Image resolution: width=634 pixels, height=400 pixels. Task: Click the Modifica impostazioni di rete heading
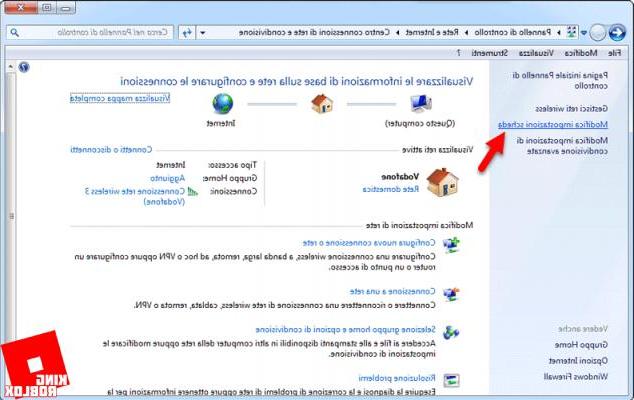pyautogui.click(x=419, y=225)
